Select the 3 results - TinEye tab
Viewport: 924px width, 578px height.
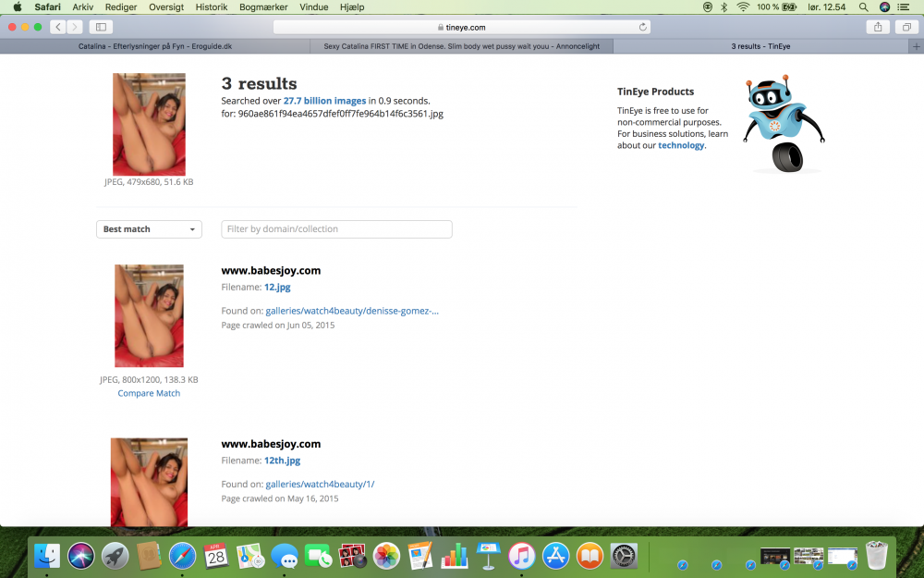click(x=760, y=46)
